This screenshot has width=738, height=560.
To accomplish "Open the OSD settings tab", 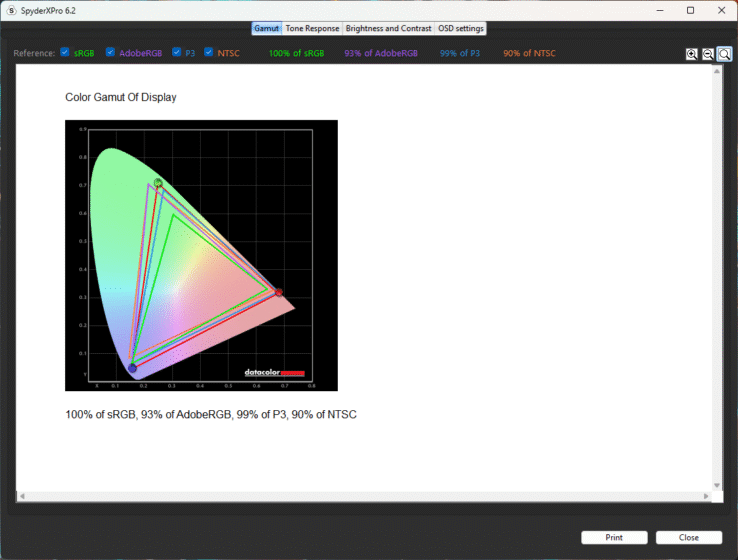I will (x=461, y=29).
